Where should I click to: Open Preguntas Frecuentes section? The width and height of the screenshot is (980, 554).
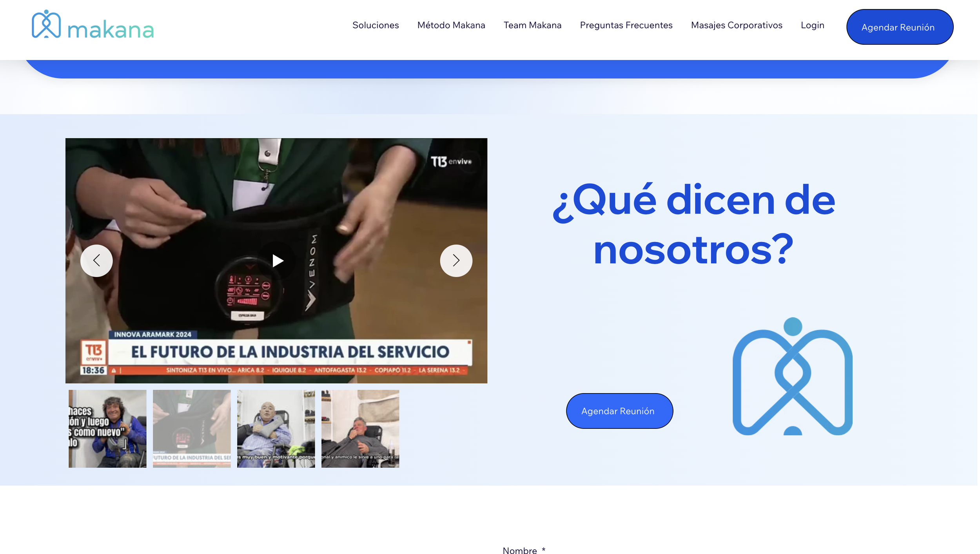pos(626,25)
